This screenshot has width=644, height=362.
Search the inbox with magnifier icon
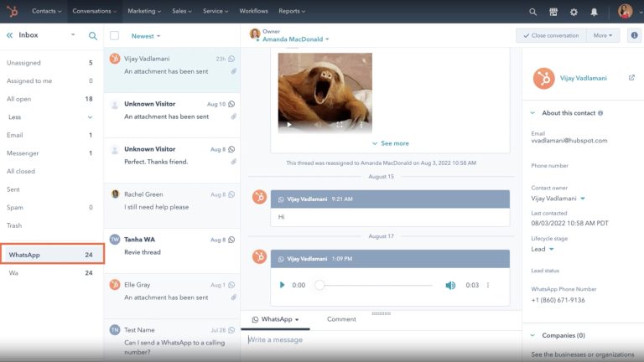tap(93, 36)
